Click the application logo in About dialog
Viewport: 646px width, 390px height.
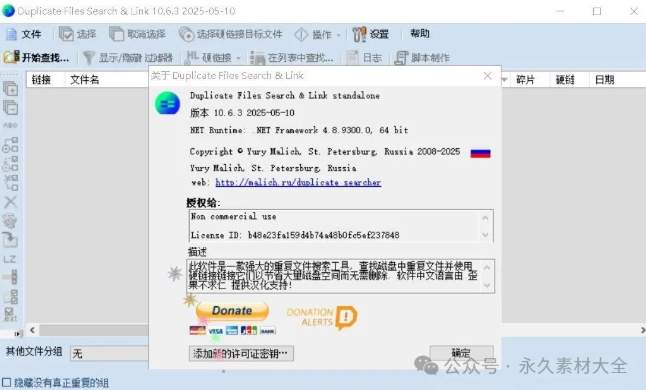(167, 103)
